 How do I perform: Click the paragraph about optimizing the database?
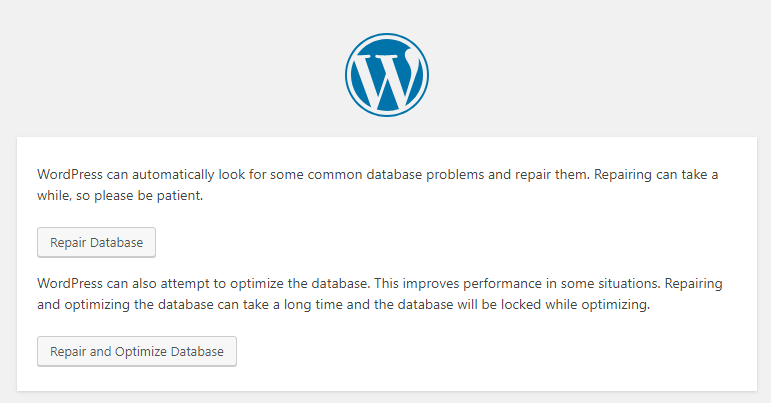[x=380, y=294]
